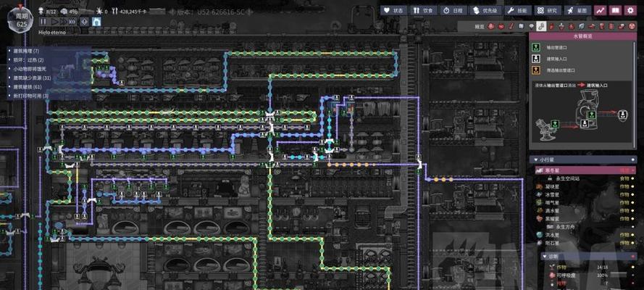
Task: Toggle the dot on 作物 14/18 diagnostic
Action: [632, 268]
